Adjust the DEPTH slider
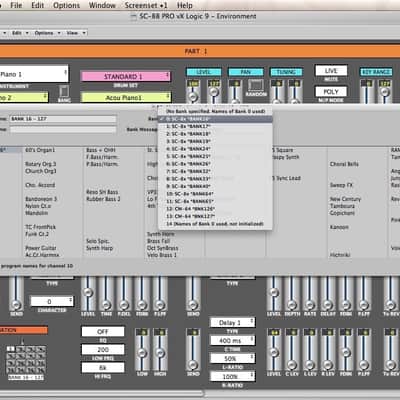The height and width of the screenshot is (400, 400). pyautogui.click(x=292, y=295)
